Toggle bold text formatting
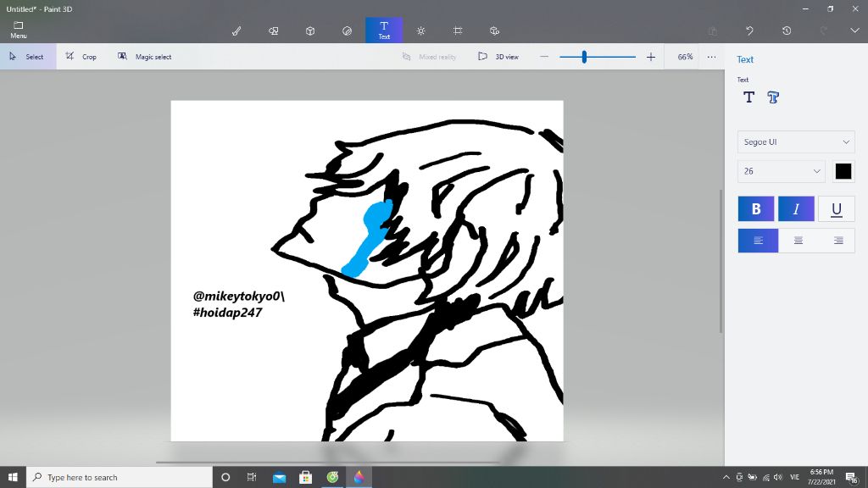 (x=755, y=208)
